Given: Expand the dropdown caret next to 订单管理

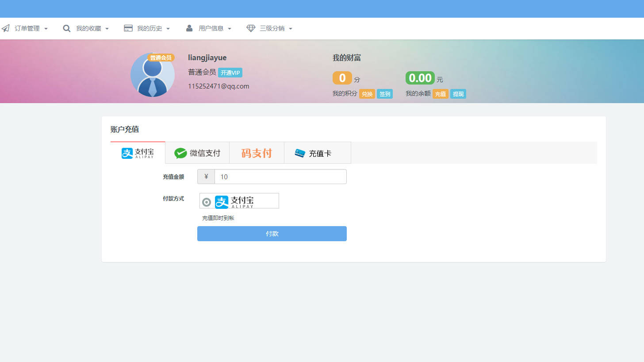Looking at the screenshot, I should click(x=46, y=29).
